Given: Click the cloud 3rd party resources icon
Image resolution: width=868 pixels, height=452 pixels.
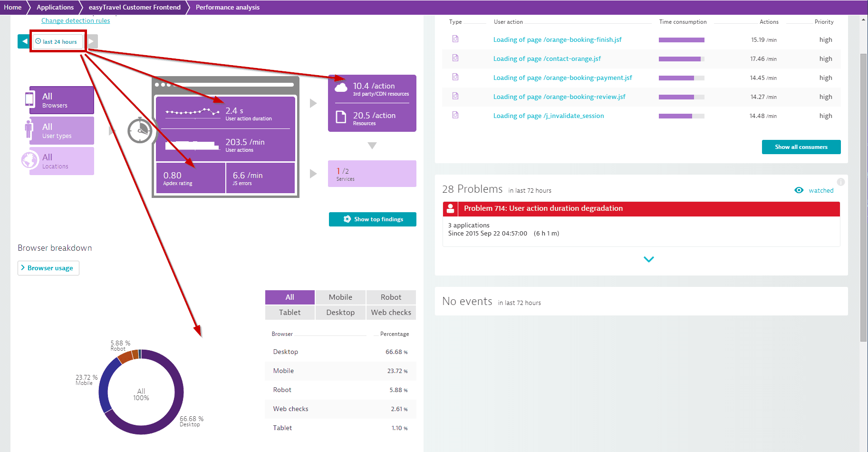Looking at the screenshot, I should pyautogui.click(x=341, y=88).
